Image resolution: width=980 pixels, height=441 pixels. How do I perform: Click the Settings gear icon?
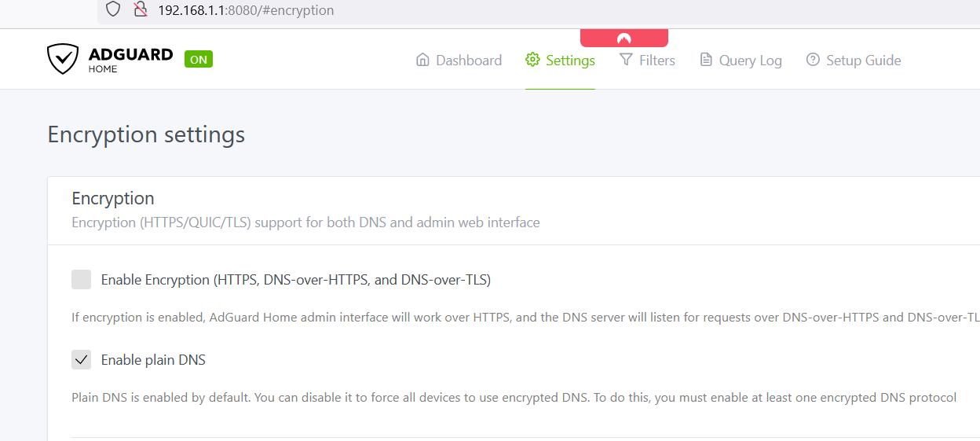click(532, 60)
